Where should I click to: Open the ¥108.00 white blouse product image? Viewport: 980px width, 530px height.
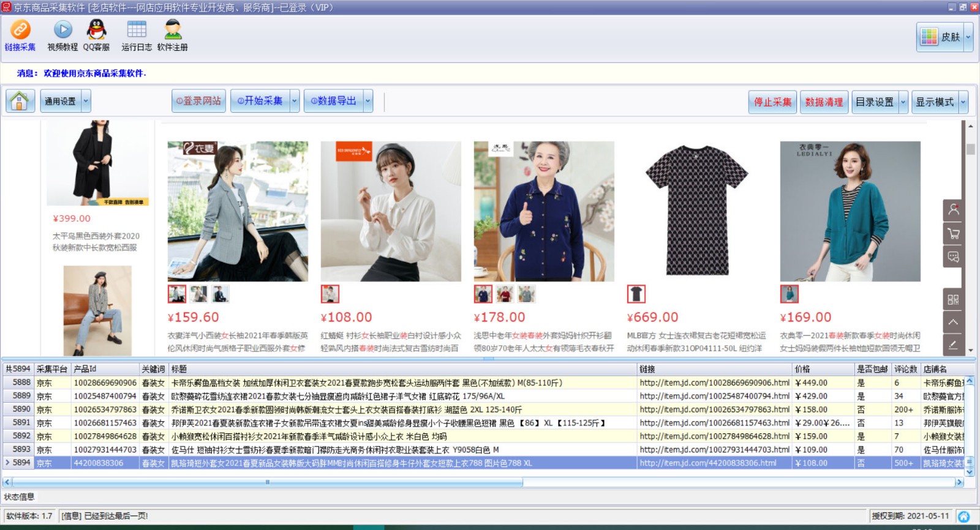tap(391, 211)
